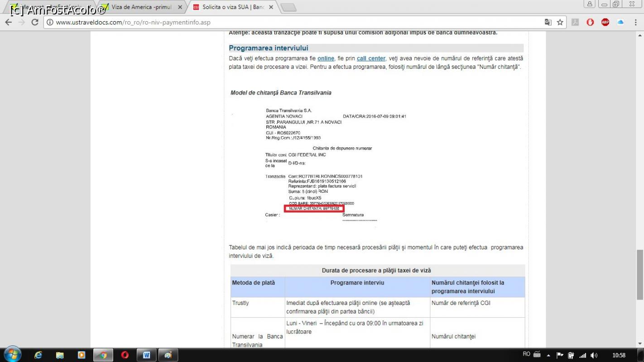Open the Opera browser from the taskbar
The height and width of the screenshot is (362, 644).
(125, 355)
